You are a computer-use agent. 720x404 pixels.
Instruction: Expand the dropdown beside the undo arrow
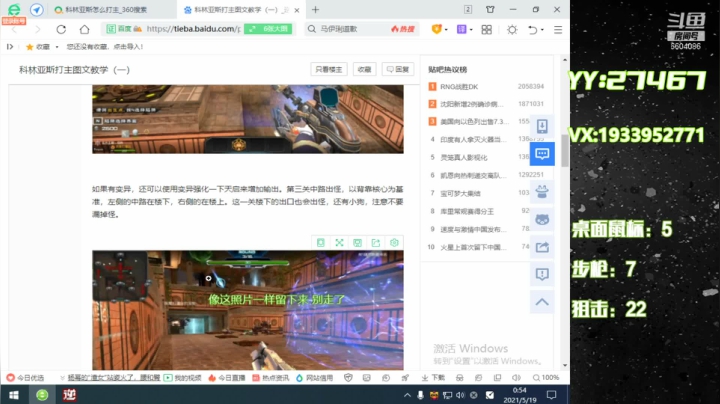(542, 30)
